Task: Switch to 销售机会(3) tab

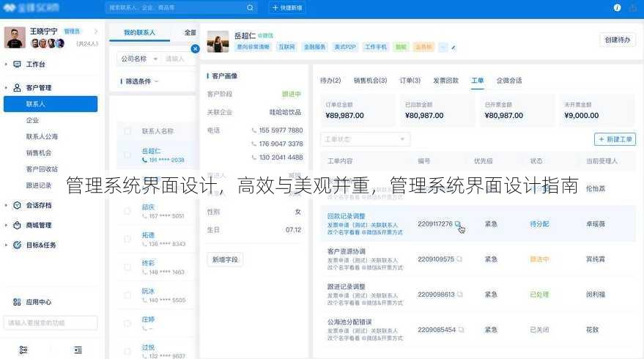Action: click(x=370, y=81)
